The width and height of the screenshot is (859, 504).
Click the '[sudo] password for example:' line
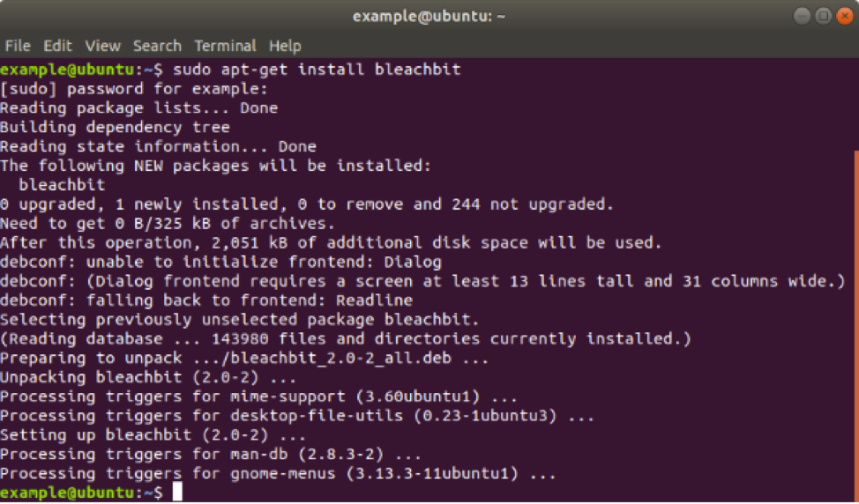(133, 89)
